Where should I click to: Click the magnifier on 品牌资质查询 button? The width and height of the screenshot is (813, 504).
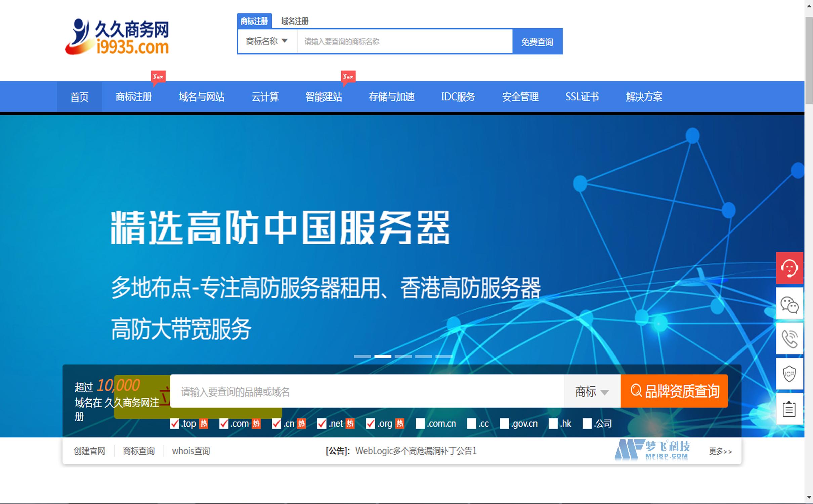pyautogui.click(x=636, y=391)
